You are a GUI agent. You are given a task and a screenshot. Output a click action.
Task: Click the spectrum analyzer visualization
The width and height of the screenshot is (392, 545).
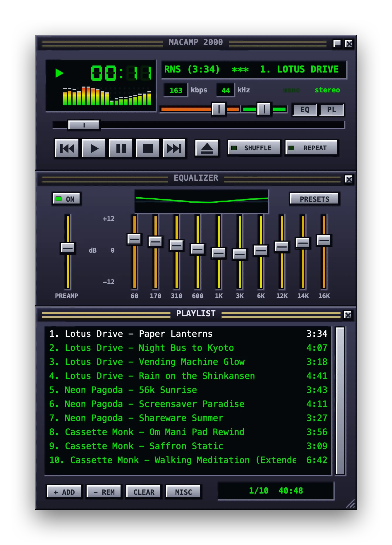point(107,96)
